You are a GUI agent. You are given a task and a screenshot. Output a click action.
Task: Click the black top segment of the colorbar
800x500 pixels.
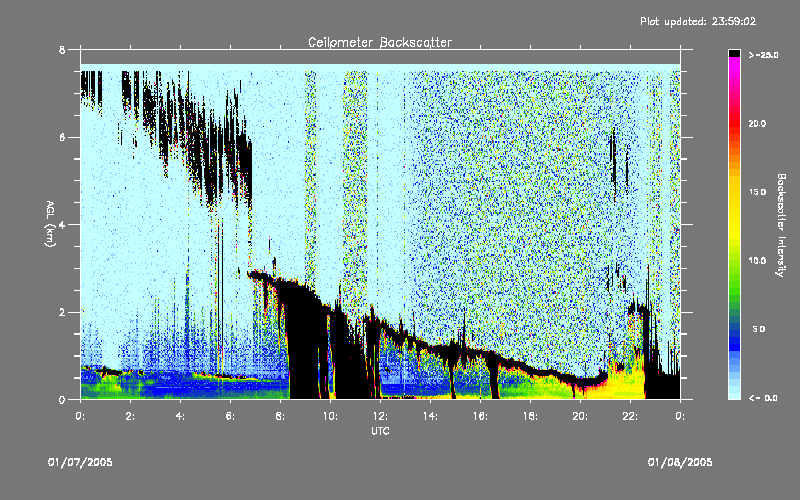734,53
